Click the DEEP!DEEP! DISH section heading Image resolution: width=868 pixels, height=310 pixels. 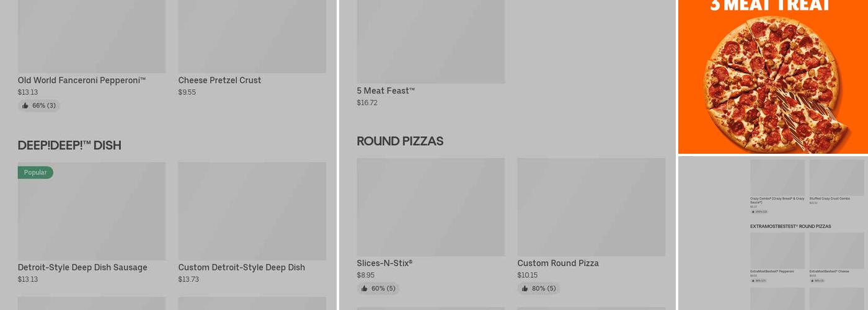(x=69, y=146)
